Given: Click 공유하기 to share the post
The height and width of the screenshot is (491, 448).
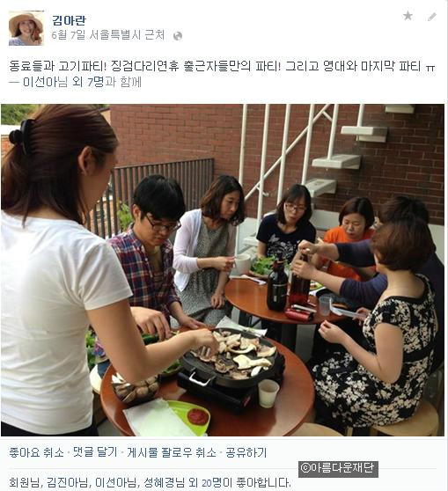Looking at the screenshot, I should point(246,452).
